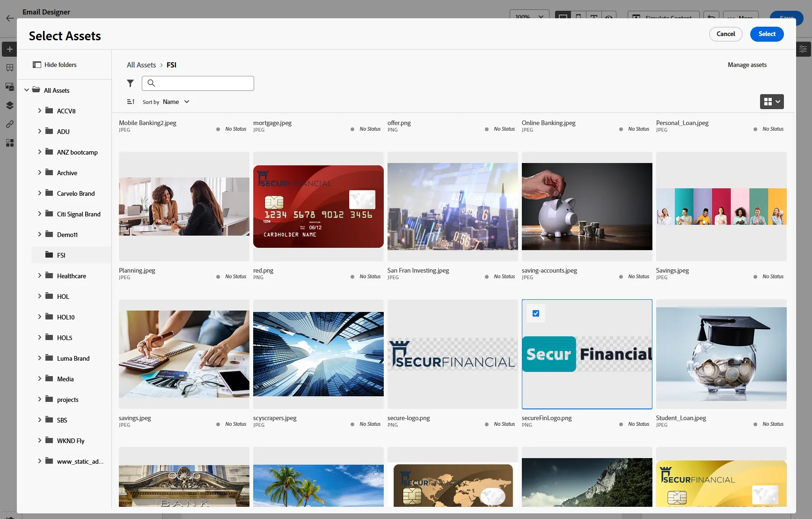Select the red.png credit card thumbnail

[318, 207]
